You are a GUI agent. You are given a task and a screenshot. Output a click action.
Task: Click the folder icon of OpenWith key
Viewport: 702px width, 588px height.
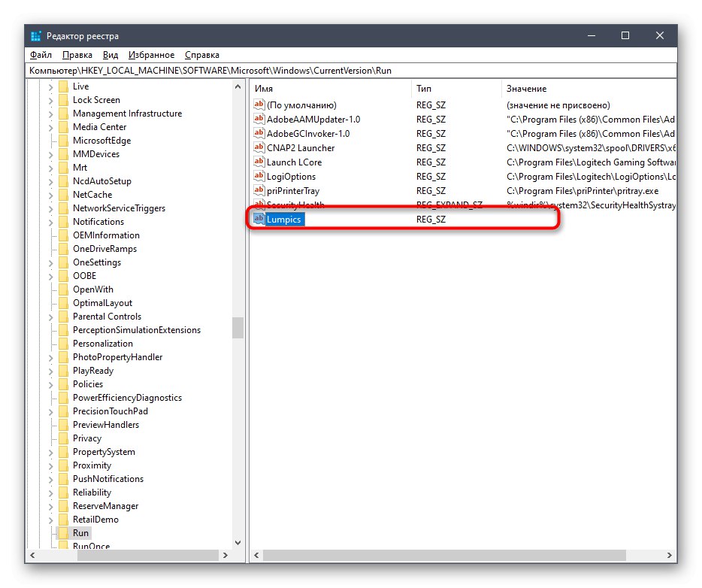click(64, 289)
